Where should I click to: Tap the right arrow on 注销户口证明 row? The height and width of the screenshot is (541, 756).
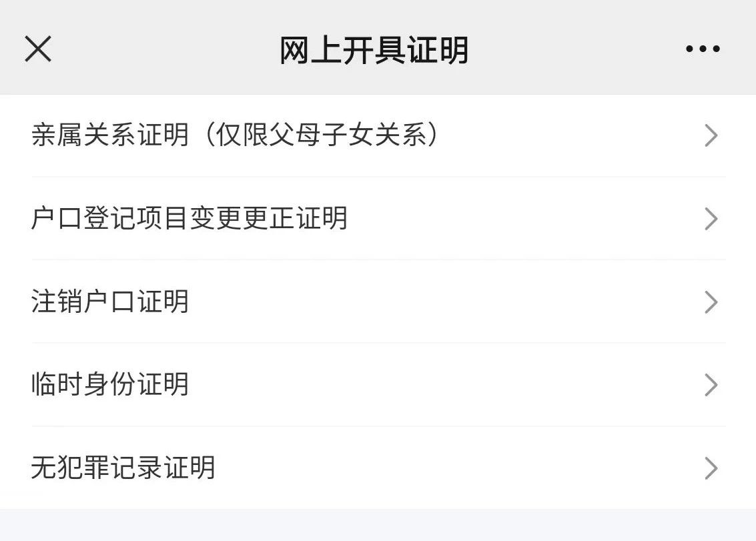point(711,302)
